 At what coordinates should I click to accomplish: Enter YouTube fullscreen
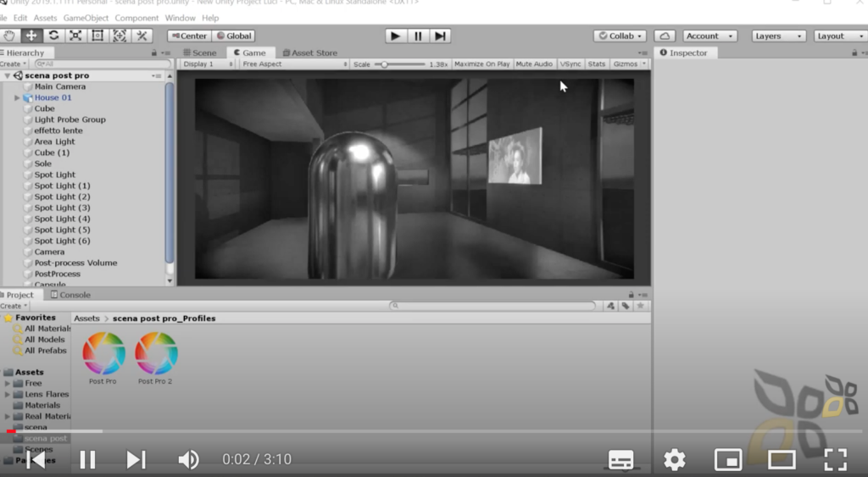tap(835, 459)
